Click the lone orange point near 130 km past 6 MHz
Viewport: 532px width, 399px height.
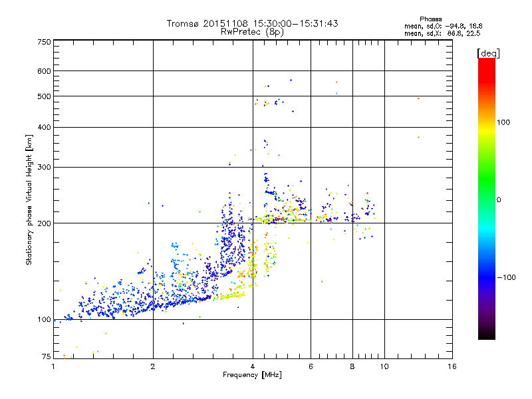tap(322, 281)
